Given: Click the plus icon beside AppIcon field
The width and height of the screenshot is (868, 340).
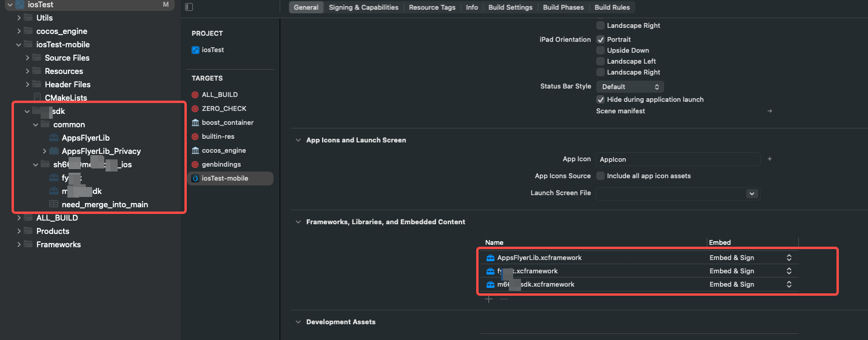Looking at the screenshot, I should tap(770, 159).
